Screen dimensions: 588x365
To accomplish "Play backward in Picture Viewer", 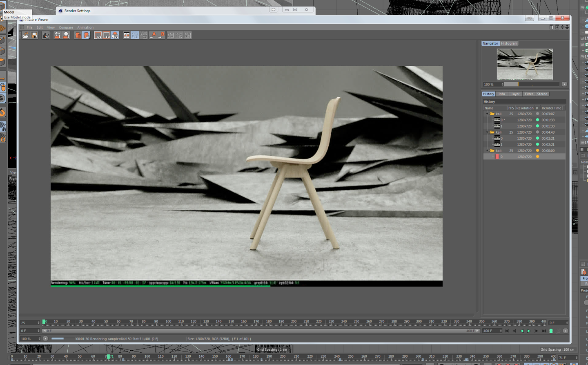I will pyautogui.click(x=522, y=331).
